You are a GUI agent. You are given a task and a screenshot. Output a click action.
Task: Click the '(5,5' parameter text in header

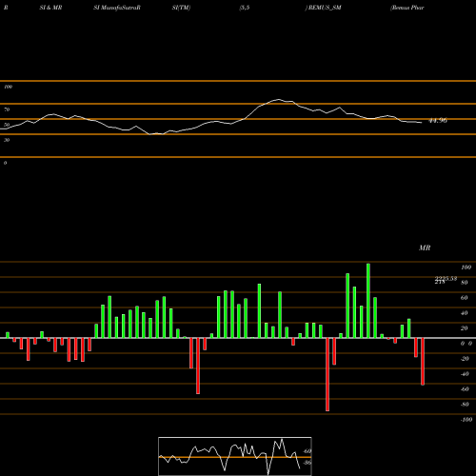pos(245,8)
